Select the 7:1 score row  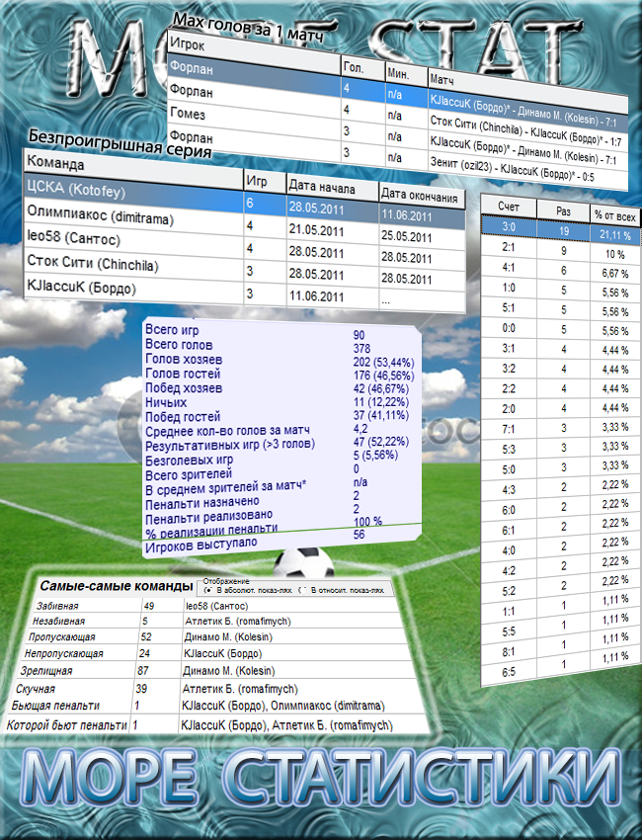(x=560, y=429)
